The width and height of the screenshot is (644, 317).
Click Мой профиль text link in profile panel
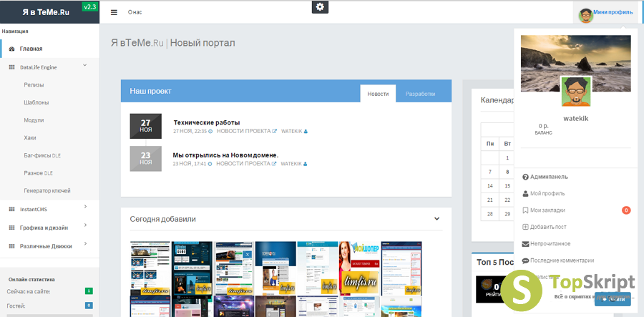pyautogui.click(x=547, y=193)
